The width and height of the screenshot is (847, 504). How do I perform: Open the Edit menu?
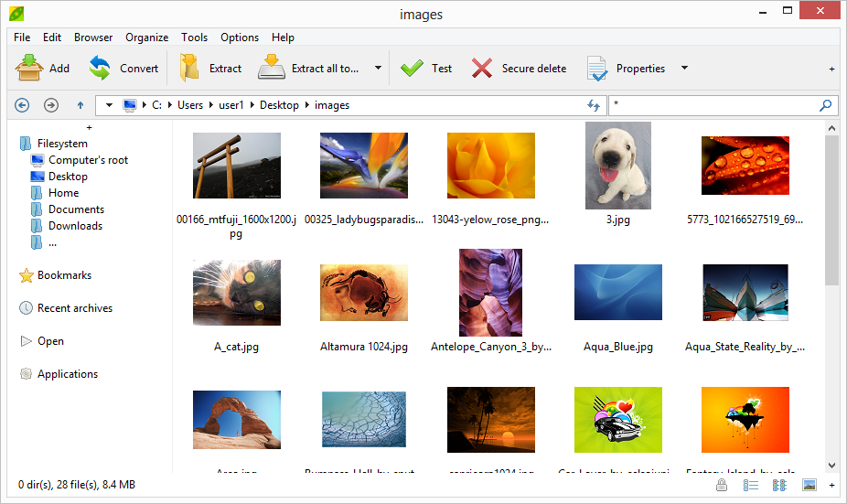[52, 38]
